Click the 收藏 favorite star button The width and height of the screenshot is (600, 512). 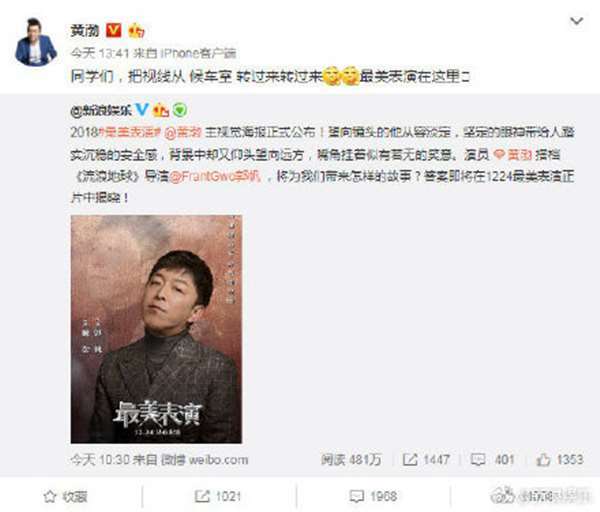click(65, 497)
